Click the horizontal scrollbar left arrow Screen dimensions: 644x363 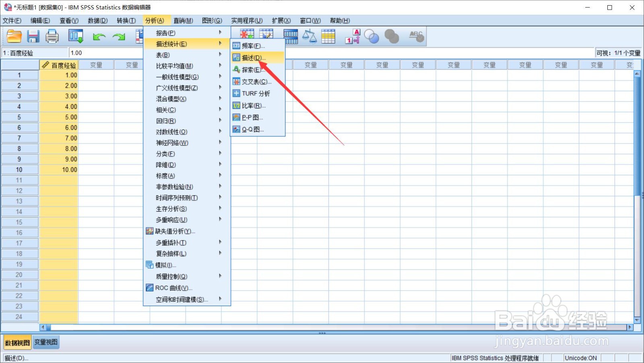(x=43, y=327)
